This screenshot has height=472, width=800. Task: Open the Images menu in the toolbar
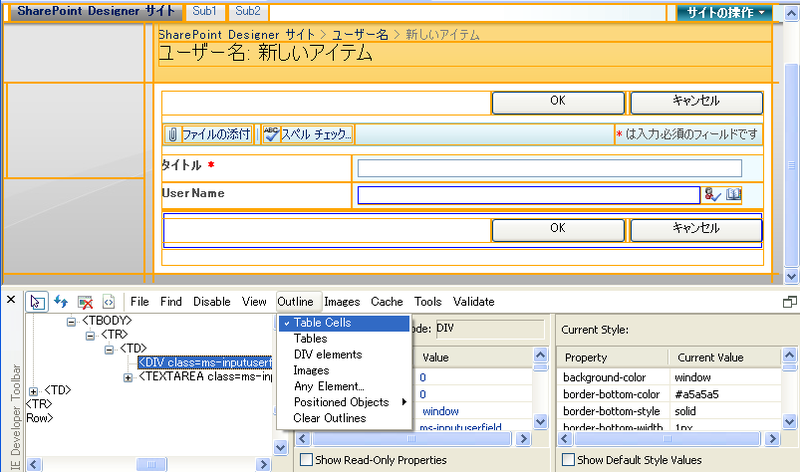coord(342,302)
